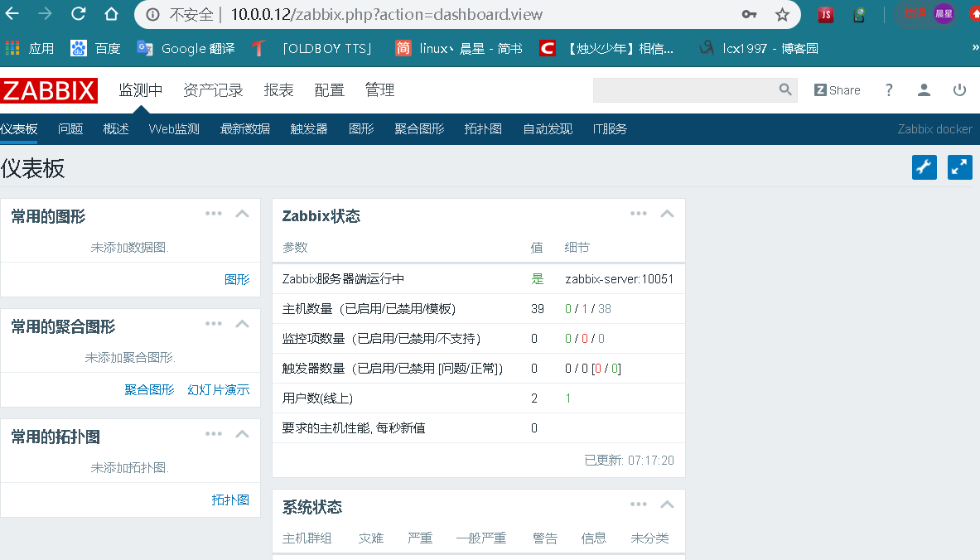Open the linux 晨星 简书 bookmark
The height and width of the screenshot is (560, 980).
[x=459, y=48]
